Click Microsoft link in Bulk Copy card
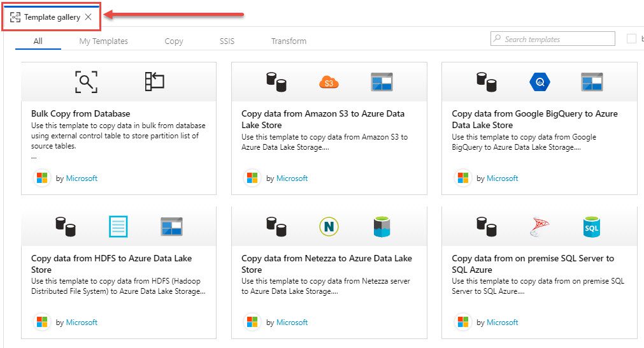Viewport: 644px width, 348px height. (x=82, y=178)
